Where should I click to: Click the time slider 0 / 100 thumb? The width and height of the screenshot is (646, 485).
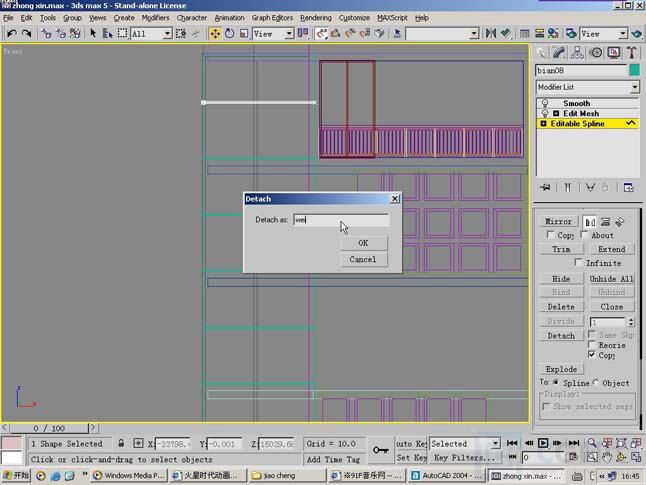point(49,428)
